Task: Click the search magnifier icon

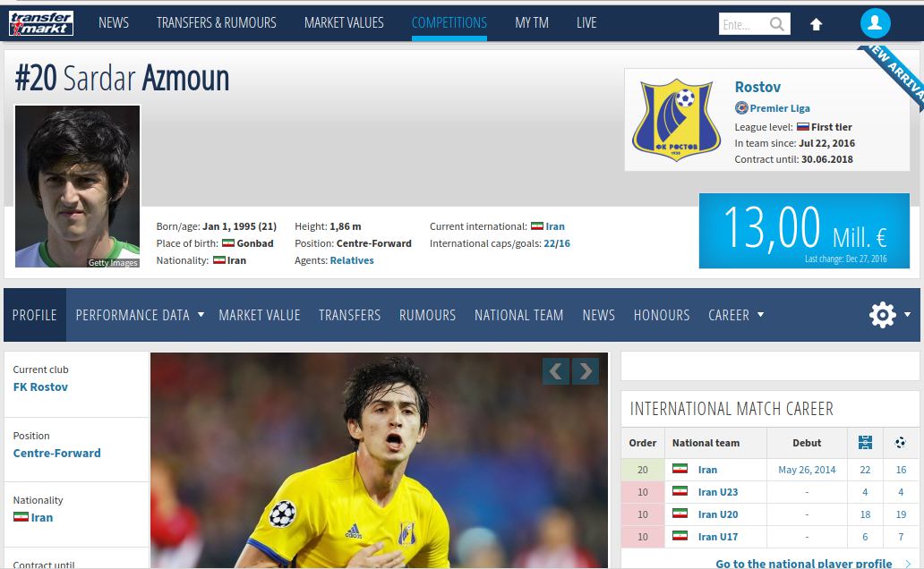Action: (776, 24)
